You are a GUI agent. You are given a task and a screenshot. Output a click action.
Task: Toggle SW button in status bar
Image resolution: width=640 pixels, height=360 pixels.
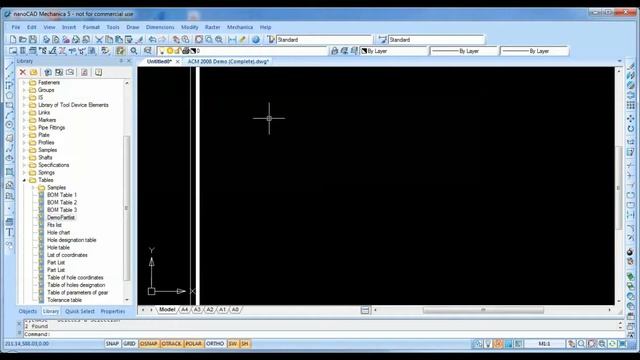pos(233,344)
